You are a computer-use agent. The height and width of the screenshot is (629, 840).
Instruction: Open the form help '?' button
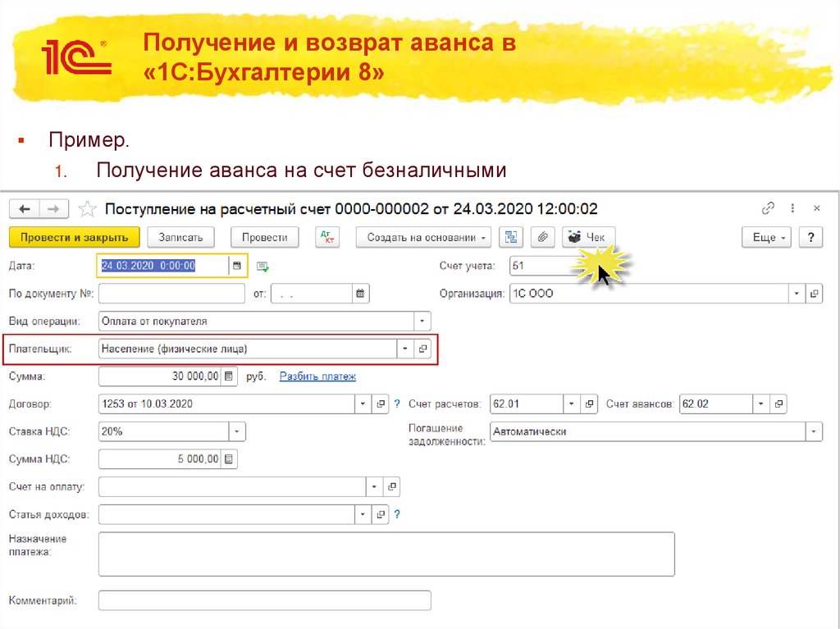(x=811, y=237)
